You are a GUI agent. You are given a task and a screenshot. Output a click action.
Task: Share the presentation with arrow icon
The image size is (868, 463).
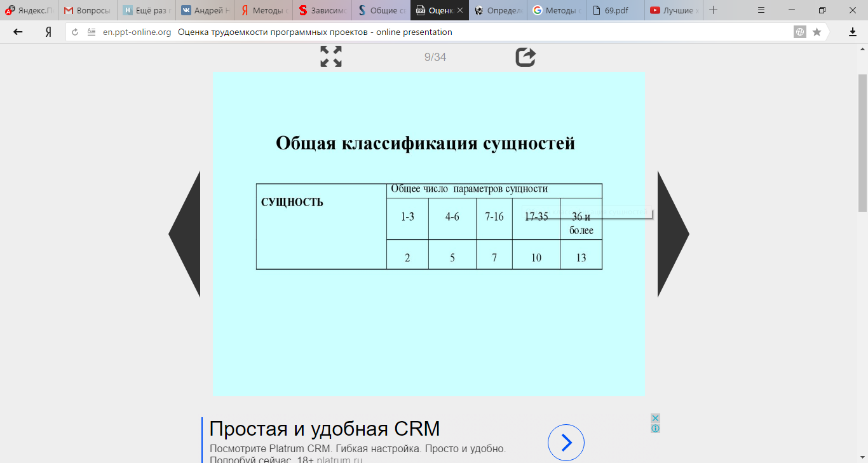526,57
